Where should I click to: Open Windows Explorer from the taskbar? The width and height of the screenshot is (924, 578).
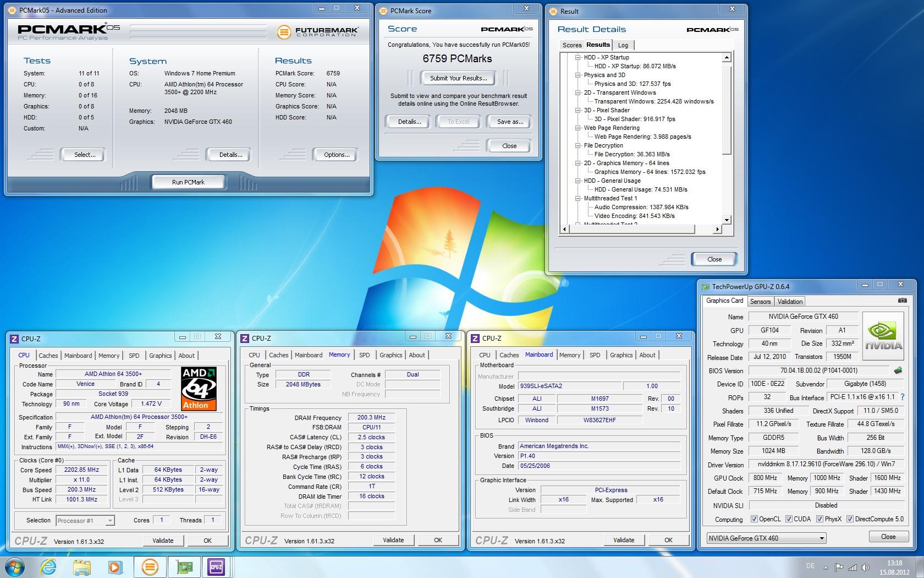(x=81, y=567)
